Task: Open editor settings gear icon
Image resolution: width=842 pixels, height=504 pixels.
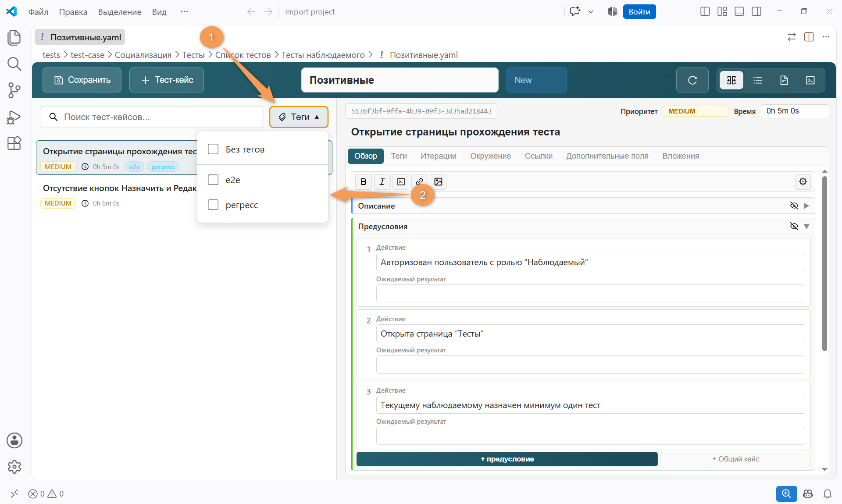Action: click(x=803, y=181)
